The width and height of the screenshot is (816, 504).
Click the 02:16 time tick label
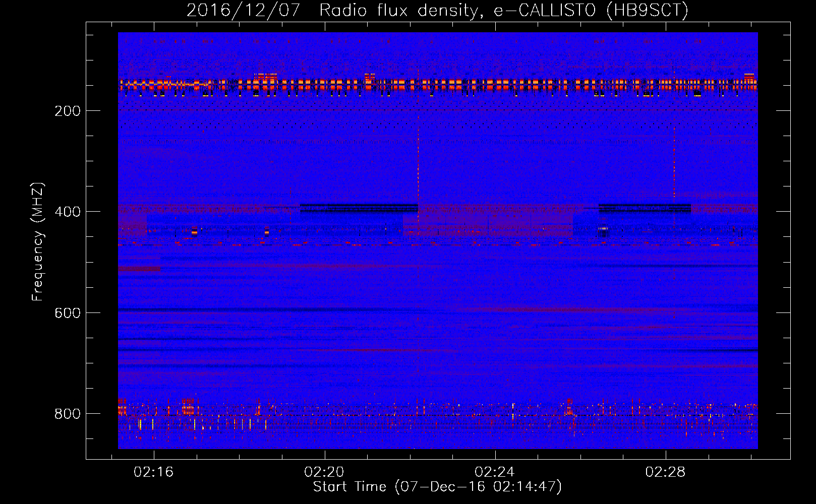tap(153, 472)
